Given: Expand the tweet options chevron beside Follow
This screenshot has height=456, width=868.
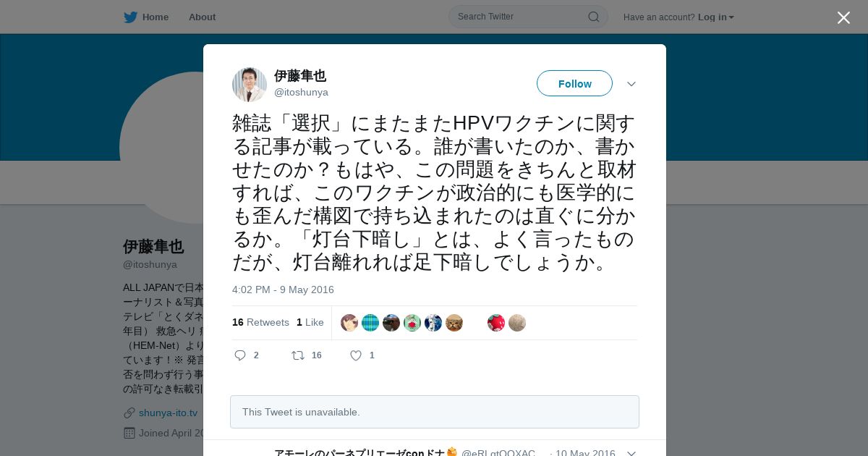Looking at the screenshot, I should click(631, 84).
